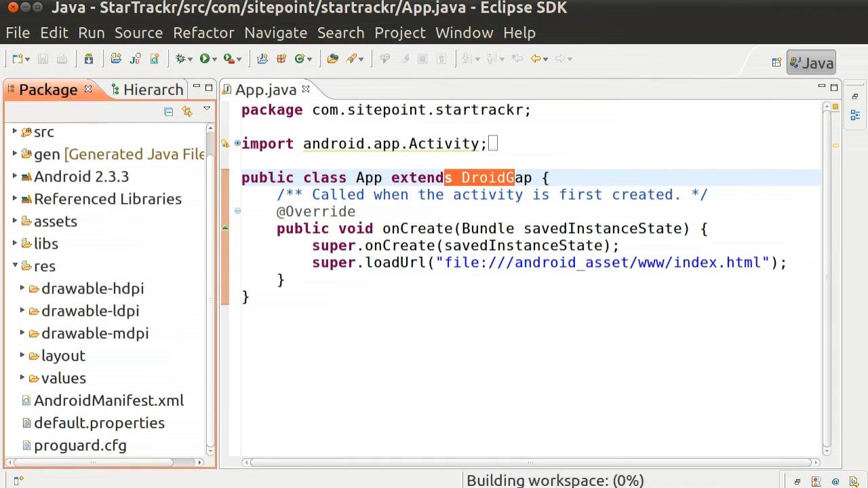Toggle Show Whitespace Characters button
The image size is (868, 488).
tap(441, 59)
